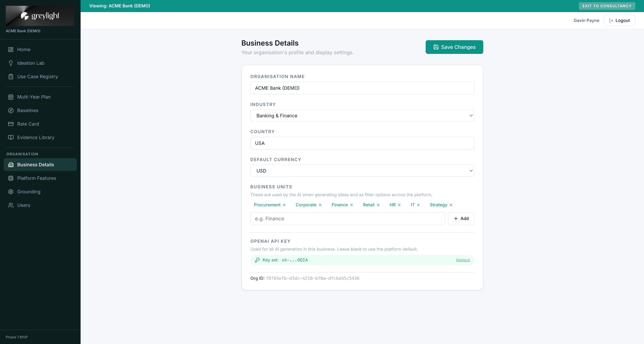Open the Industry dropdown

point(362,116)
